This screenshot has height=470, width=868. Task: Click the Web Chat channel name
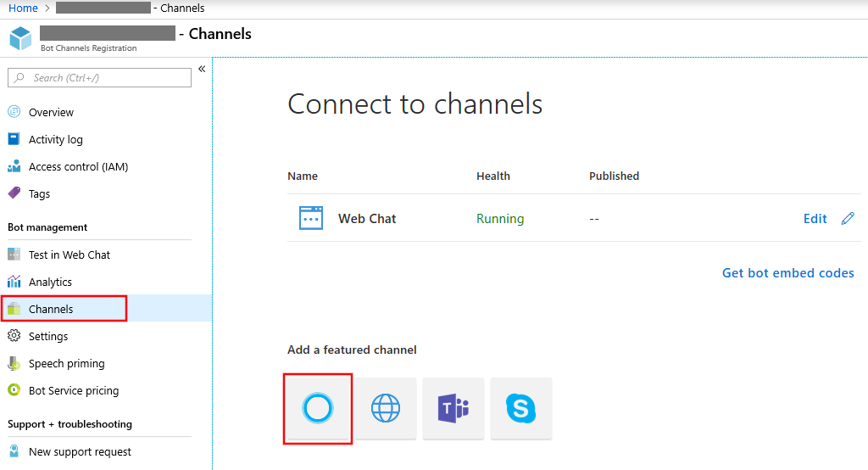click(367, 219)
